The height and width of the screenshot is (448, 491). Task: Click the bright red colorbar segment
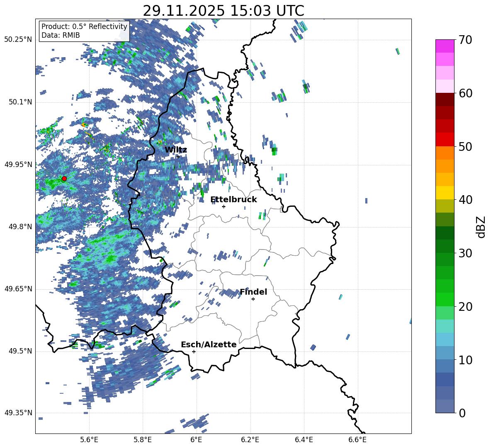pos(445,140)
